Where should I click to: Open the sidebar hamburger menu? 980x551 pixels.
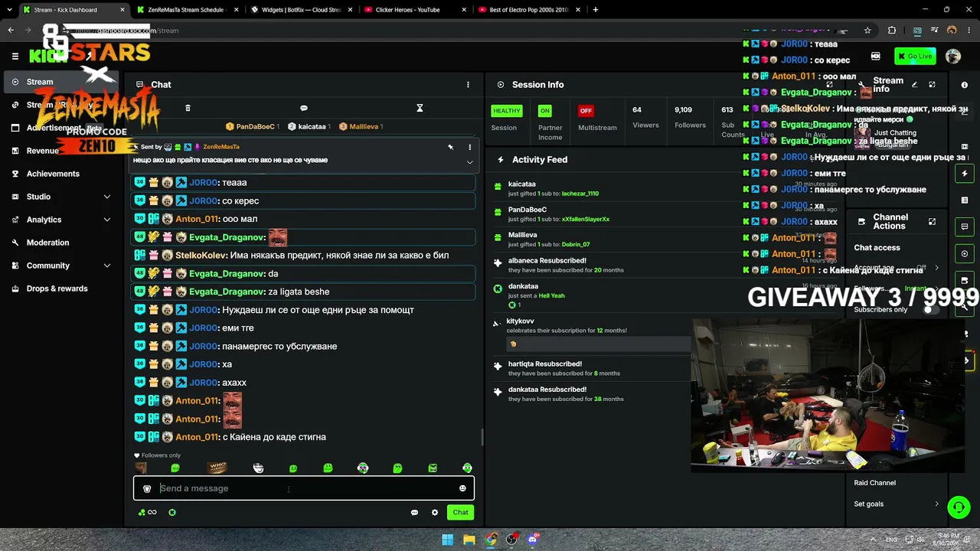[x=15, y=56]
